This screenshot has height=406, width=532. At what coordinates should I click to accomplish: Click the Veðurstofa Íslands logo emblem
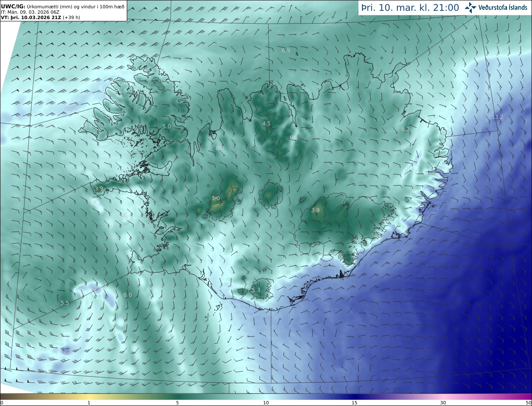pos(471,7)
